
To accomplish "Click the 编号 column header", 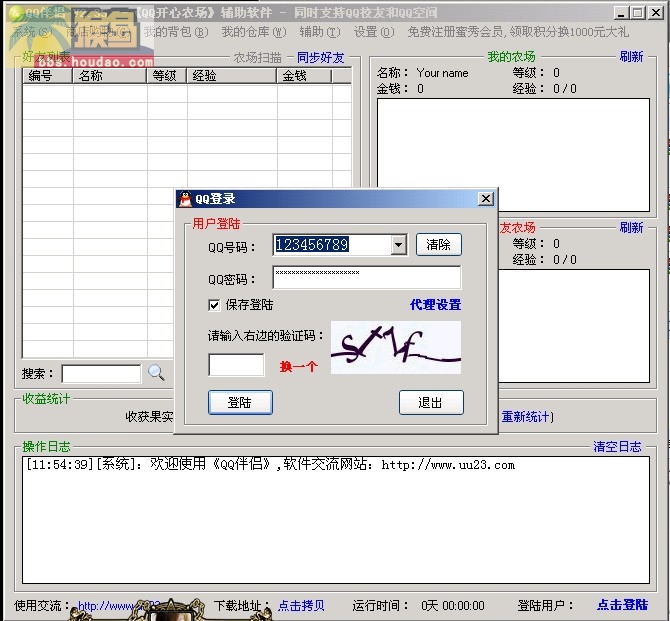I will [47, 76].
